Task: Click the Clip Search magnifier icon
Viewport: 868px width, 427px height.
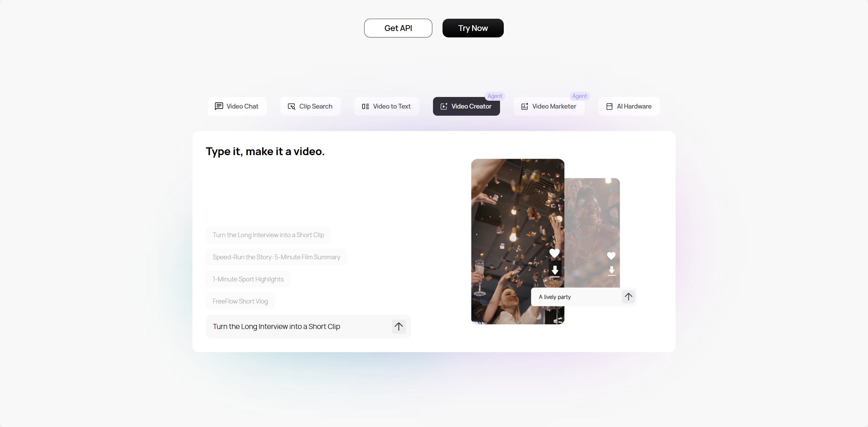Action: 291,106
